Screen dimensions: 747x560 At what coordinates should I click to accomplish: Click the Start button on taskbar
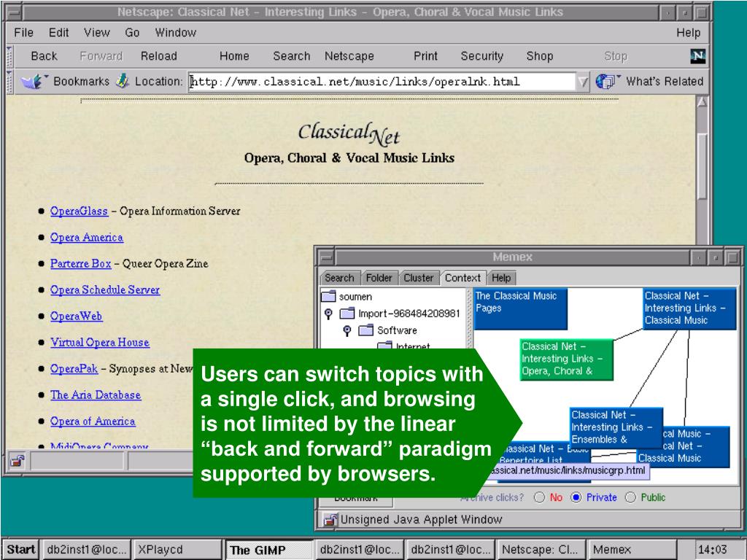click(x=21, y=550)
